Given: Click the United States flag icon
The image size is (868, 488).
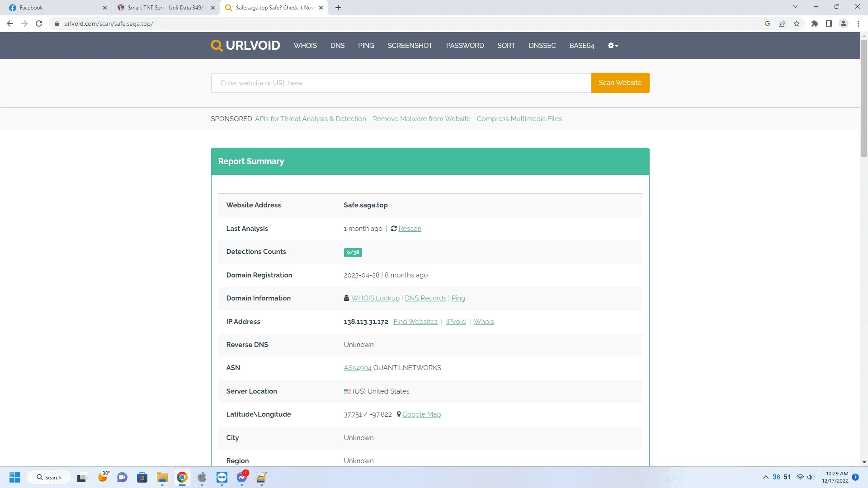Looking at the screenshot, I should pos(347,391).
